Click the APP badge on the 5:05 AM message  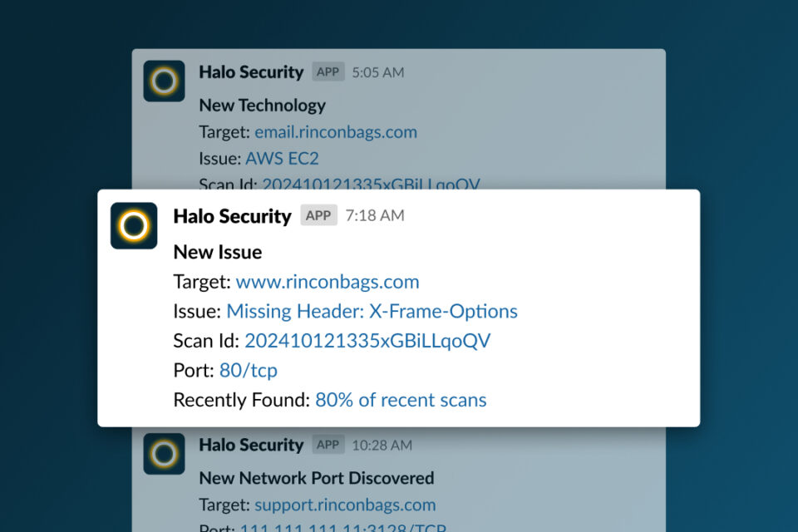coord(328,71)
